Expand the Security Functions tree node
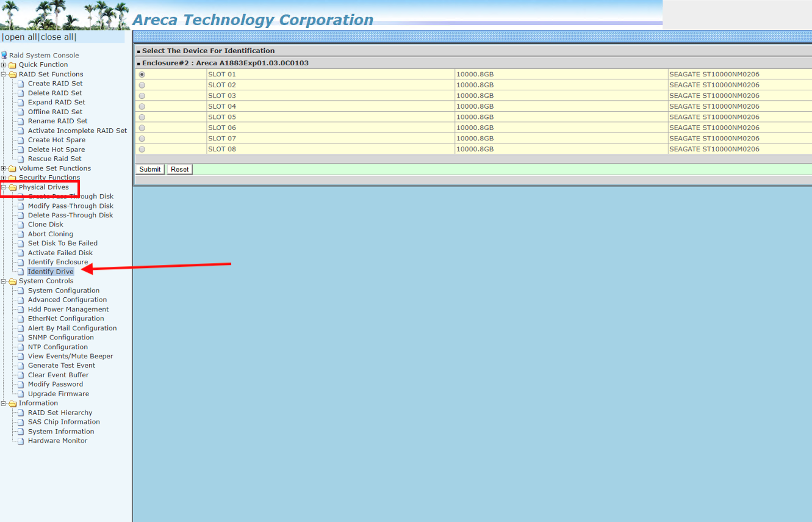The image size is (812, 522). tap(4, 178)
